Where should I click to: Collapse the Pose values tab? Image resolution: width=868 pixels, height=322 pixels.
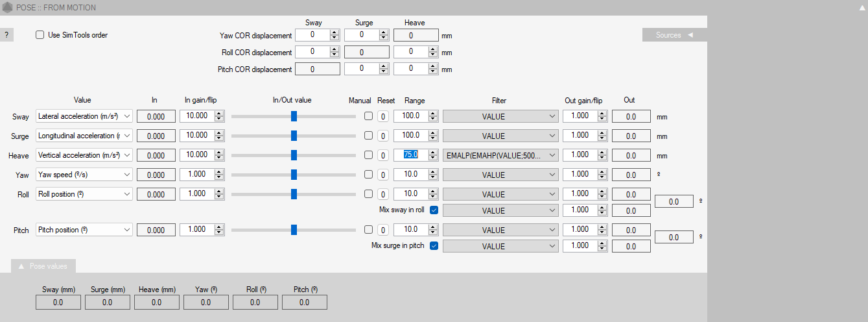click(43, 266)
